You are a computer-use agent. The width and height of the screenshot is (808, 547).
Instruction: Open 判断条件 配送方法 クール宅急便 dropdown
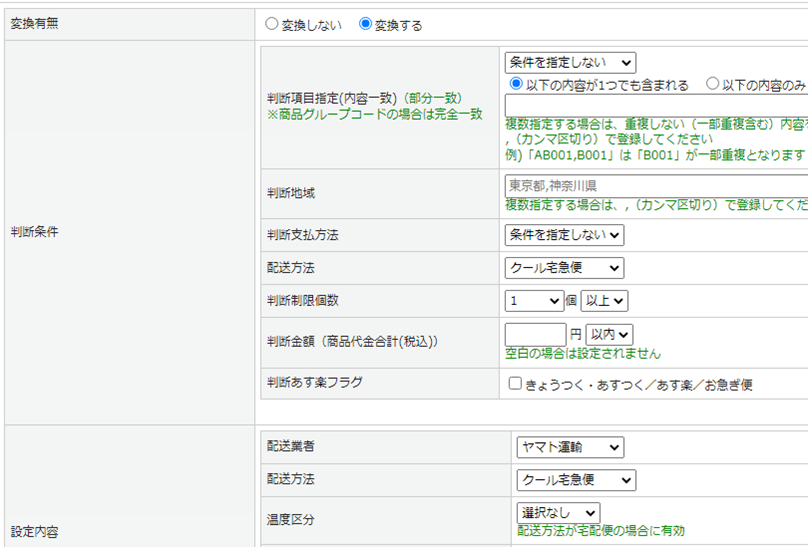(x=564, y=268)
